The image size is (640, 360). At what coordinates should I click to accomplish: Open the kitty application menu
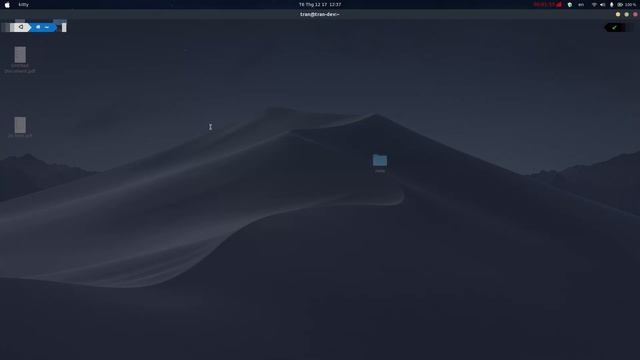24,4
